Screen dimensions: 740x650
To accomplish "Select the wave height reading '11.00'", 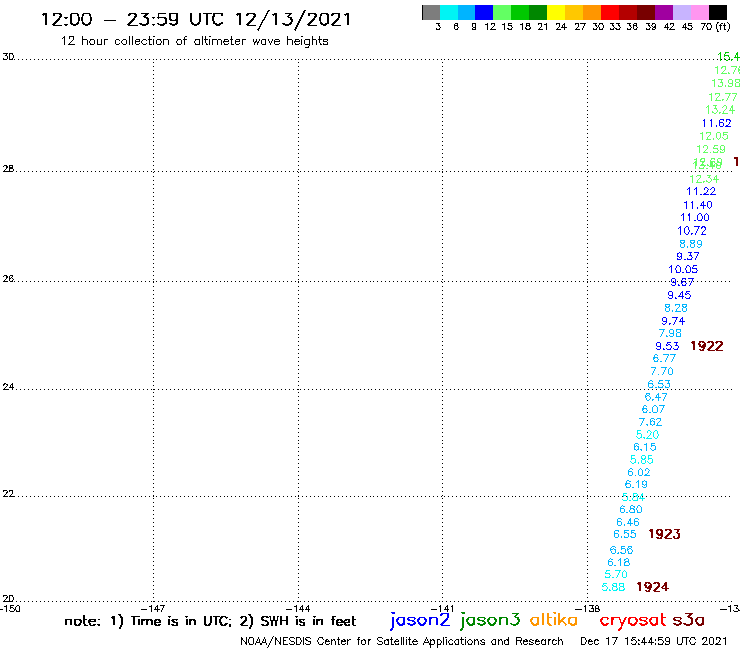I will coord(695,217).
